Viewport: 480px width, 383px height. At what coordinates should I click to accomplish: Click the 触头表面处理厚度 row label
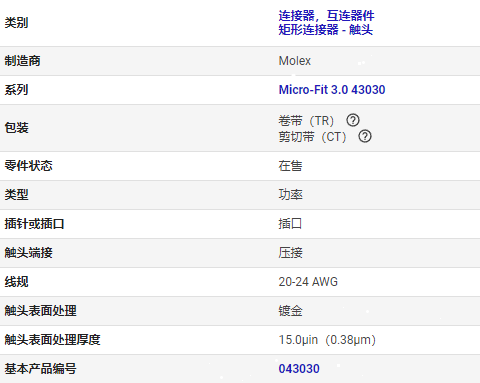click(52, 340)
